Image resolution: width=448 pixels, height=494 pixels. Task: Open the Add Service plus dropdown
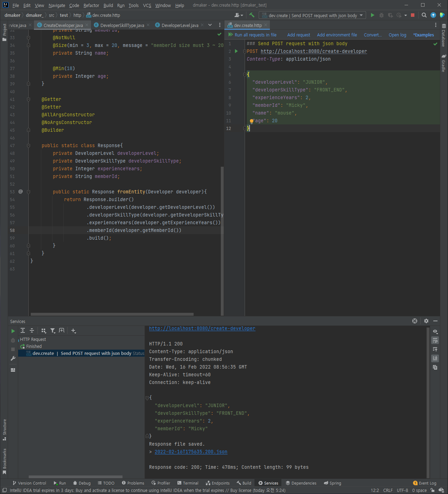coord(73,330)
